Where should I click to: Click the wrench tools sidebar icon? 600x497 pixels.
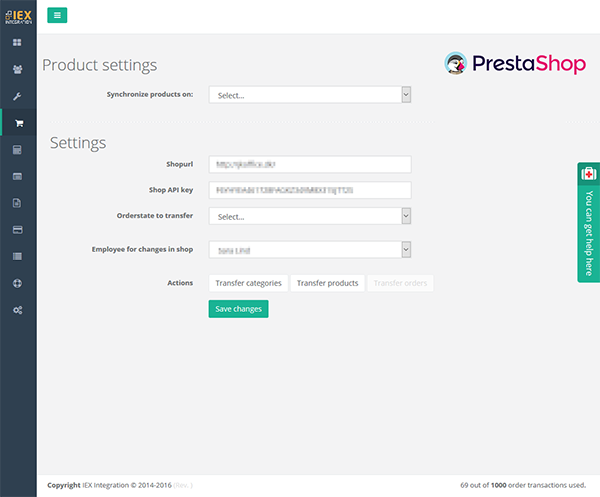coord(18,97)
